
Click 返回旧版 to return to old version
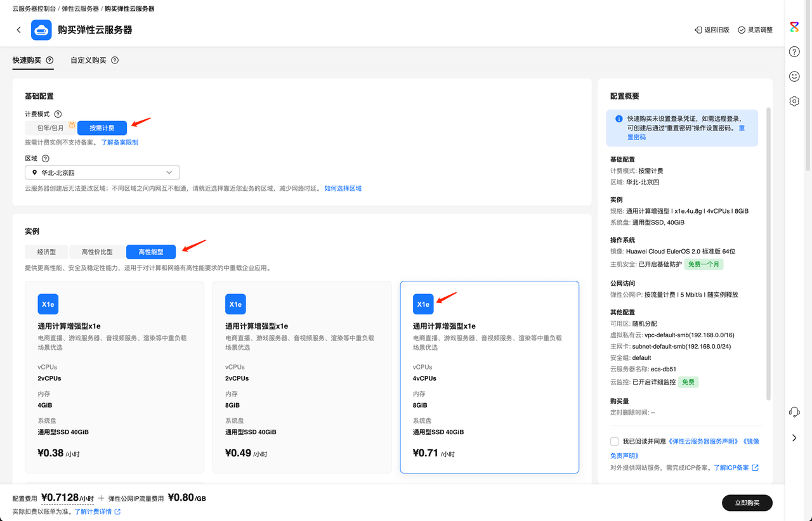[x=711, y=29]
